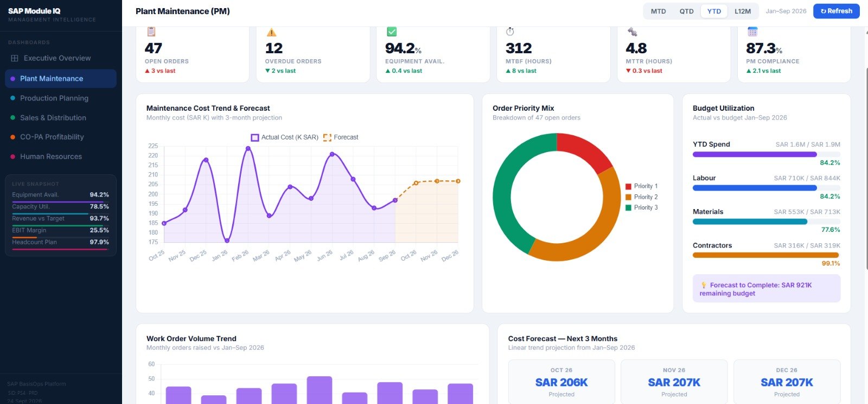
Task: Click the teal dot beside Production Planning
Action: [x=12, y=98]
